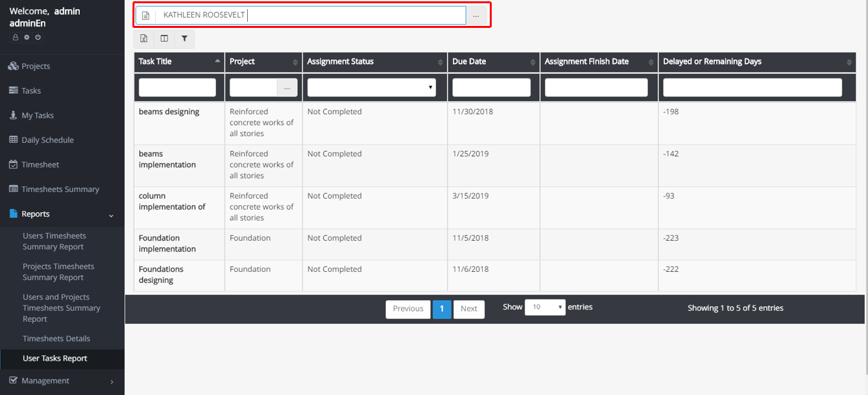Click the document icon in user field
Screen dimensions: 868x395
coord(145,16)
